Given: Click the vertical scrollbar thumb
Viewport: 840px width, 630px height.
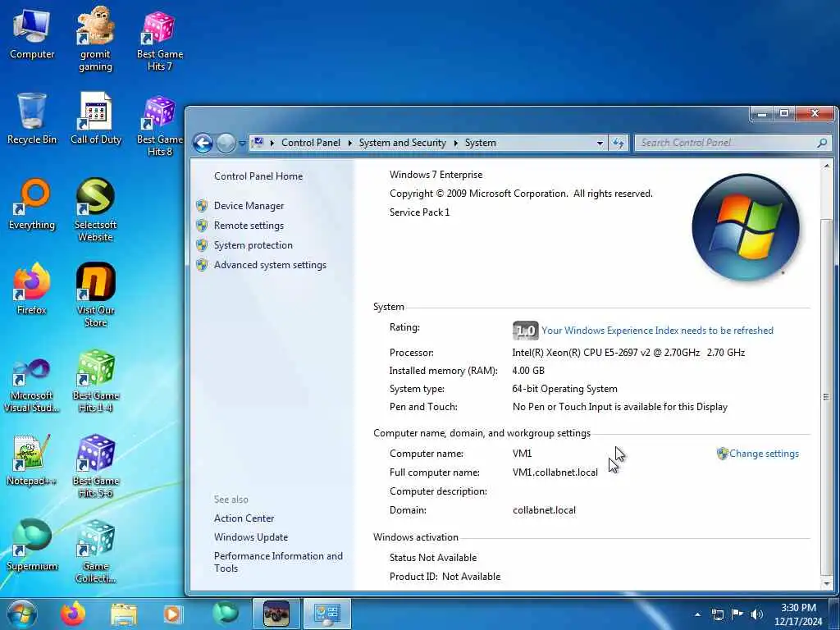Looking at the screenshot, I should (827, 396).
